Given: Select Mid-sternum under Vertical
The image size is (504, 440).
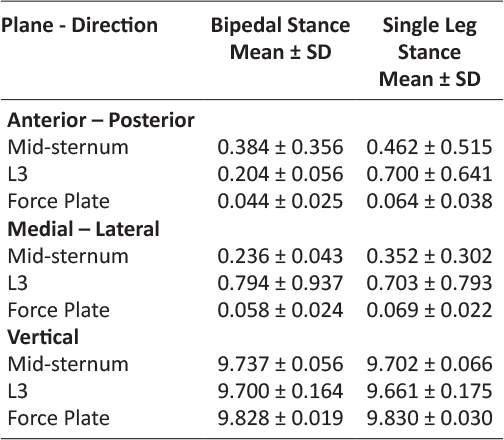Looking at the screenshot, I should coord(68,364).
